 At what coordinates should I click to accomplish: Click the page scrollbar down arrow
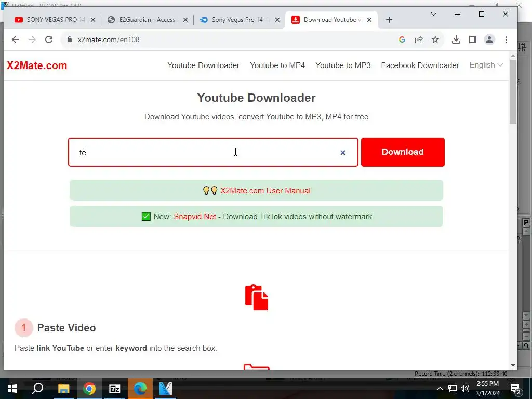click(x=513, y=365)
